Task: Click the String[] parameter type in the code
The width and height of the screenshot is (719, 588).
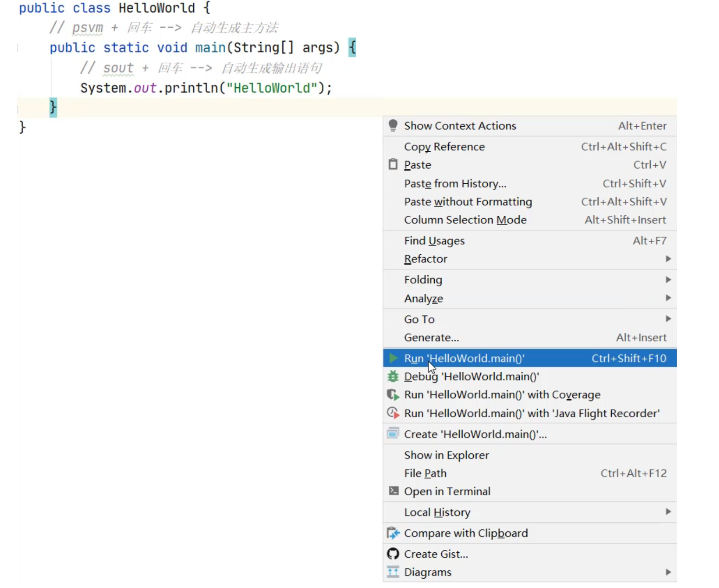Action: click(263, 47)
